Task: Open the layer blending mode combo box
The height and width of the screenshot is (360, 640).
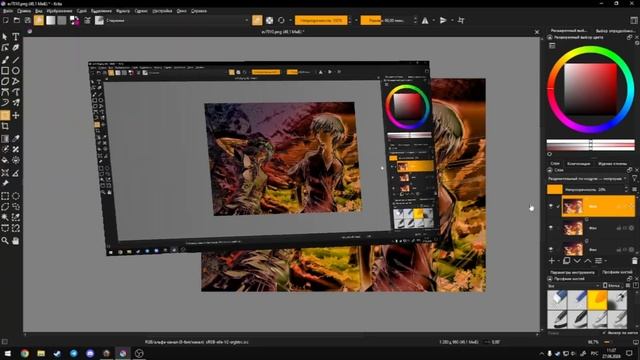Action: point(587,179)
